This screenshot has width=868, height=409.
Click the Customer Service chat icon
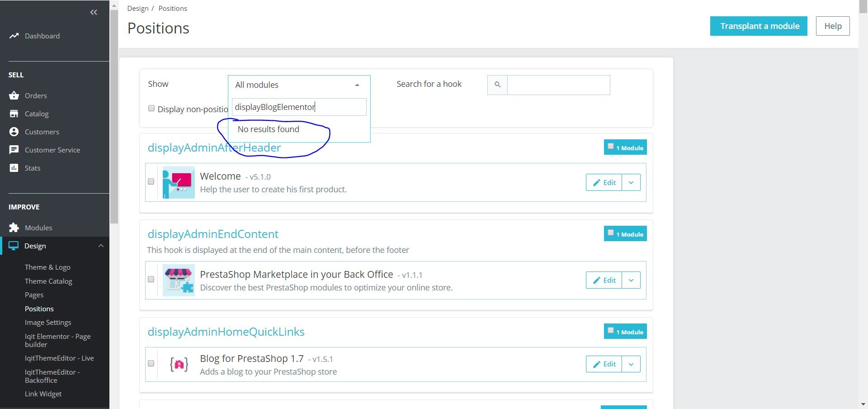point(14,150)
